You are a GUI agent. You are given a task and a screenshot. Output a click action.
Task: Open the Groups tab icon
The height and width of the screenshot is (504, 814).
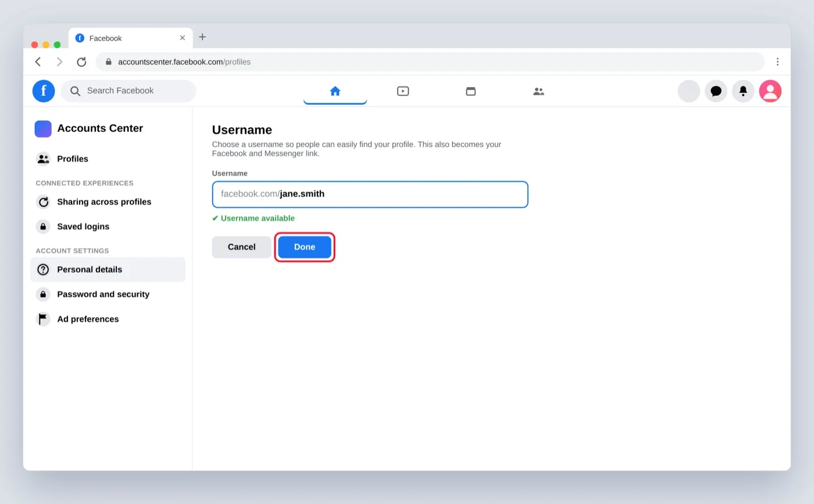click(x=539, y=91)
